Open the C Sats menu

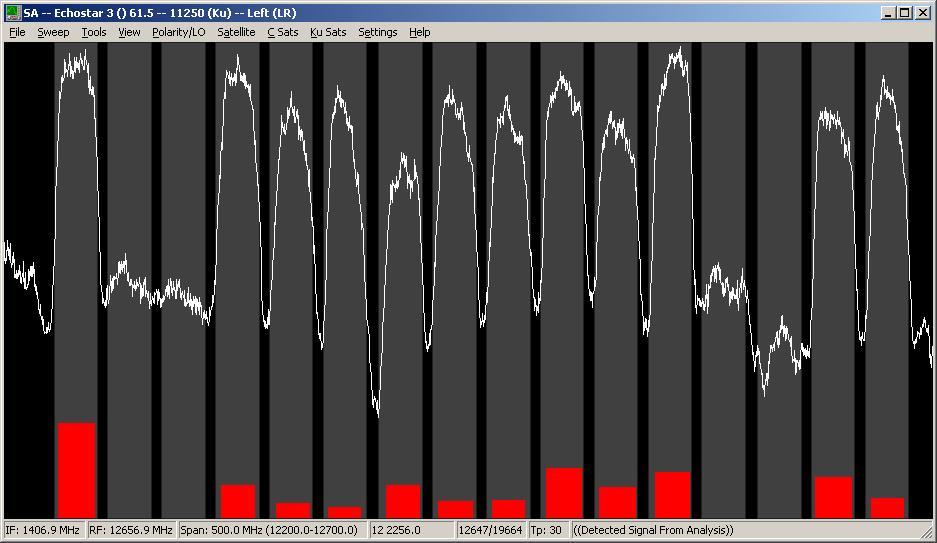[x=283, y=32]
